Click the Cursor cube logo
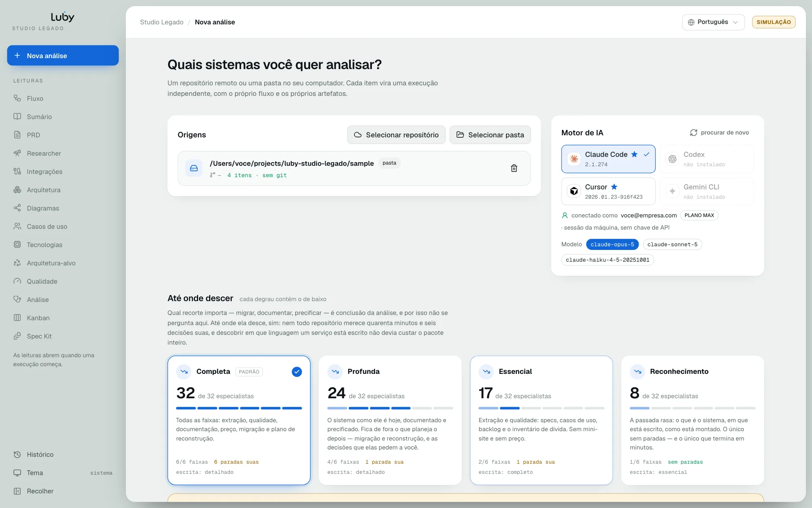 coord(574,191)
